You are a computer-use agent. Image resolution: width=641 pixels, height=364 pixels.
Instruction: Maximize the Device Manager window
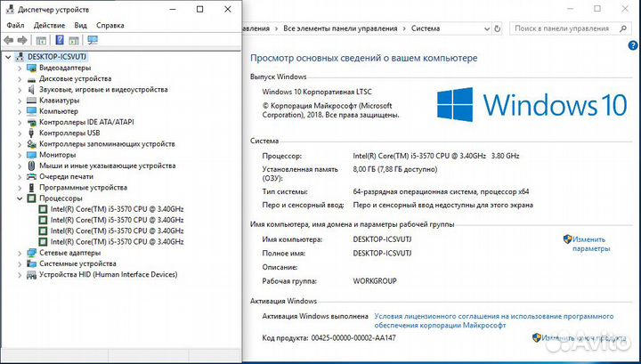(200, 10)
